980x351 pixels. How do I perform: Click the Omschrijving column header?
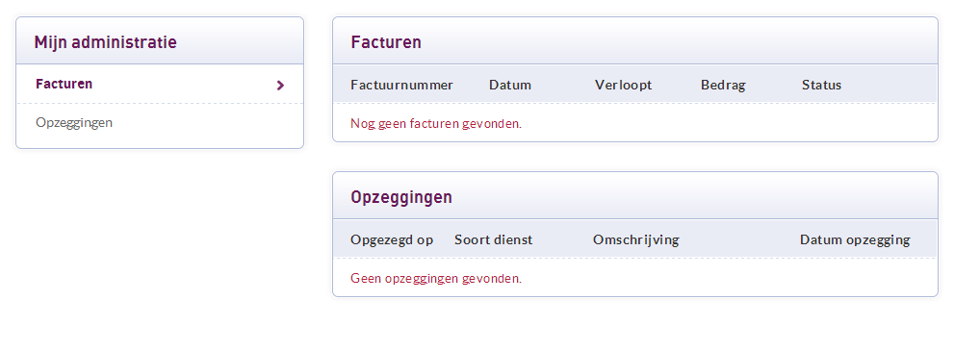tap(635, 239)
